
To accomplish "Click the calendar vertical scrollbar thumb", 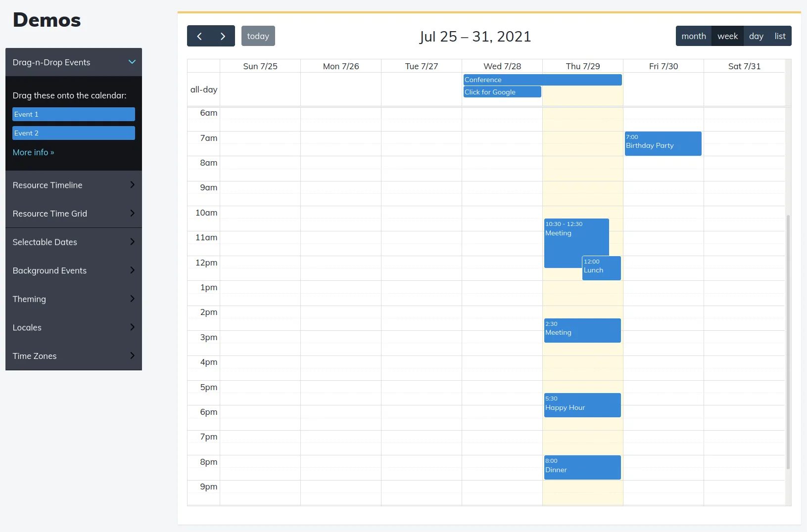I will pos(788,342).
